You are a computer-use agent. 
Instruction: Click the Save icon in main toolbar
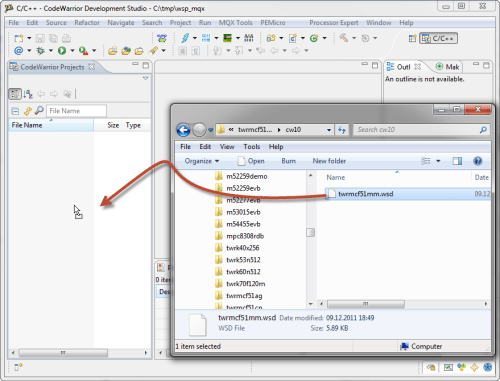(x=40, y=38)
